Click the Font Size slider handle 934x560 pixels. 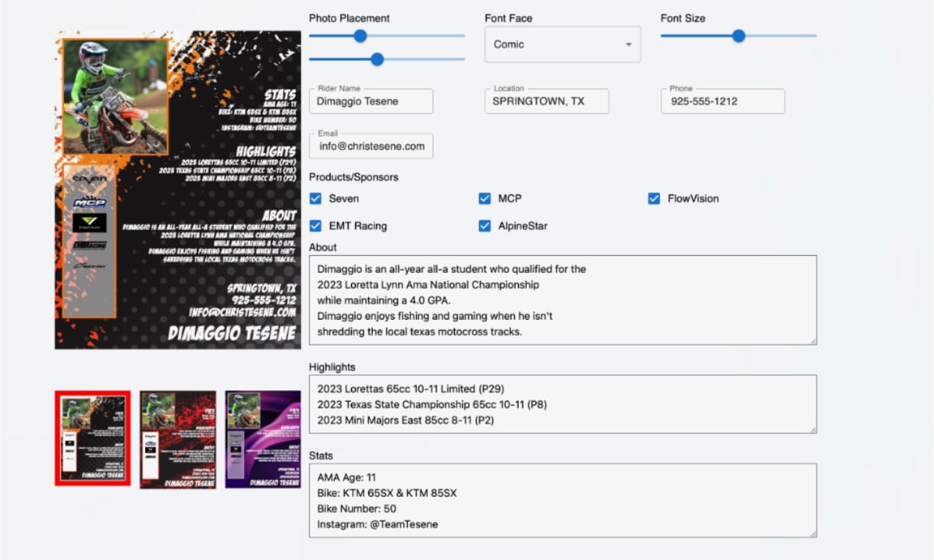click(x=738, y=36)
